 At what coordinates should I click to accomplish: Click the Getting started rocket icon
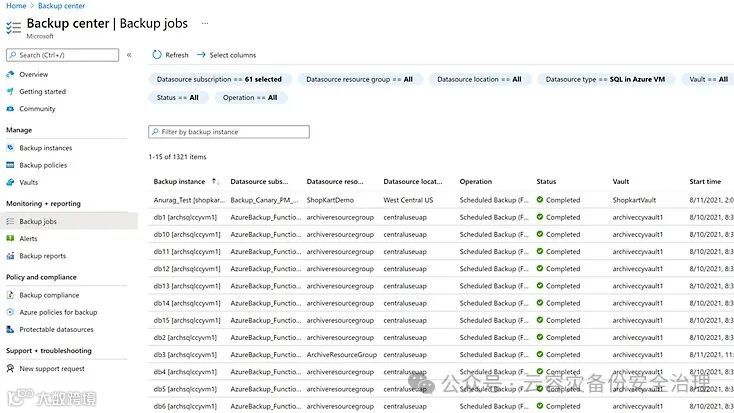point(10,91)
